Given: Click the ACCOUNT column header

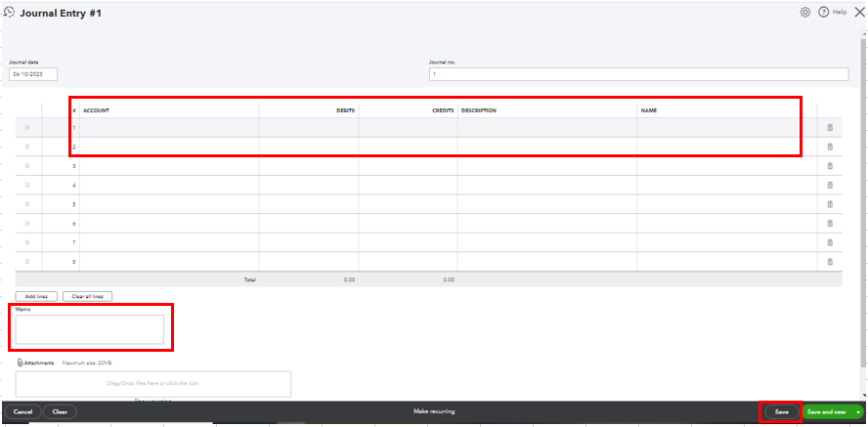Looking at the screenshot, I should tap(97, 110).
